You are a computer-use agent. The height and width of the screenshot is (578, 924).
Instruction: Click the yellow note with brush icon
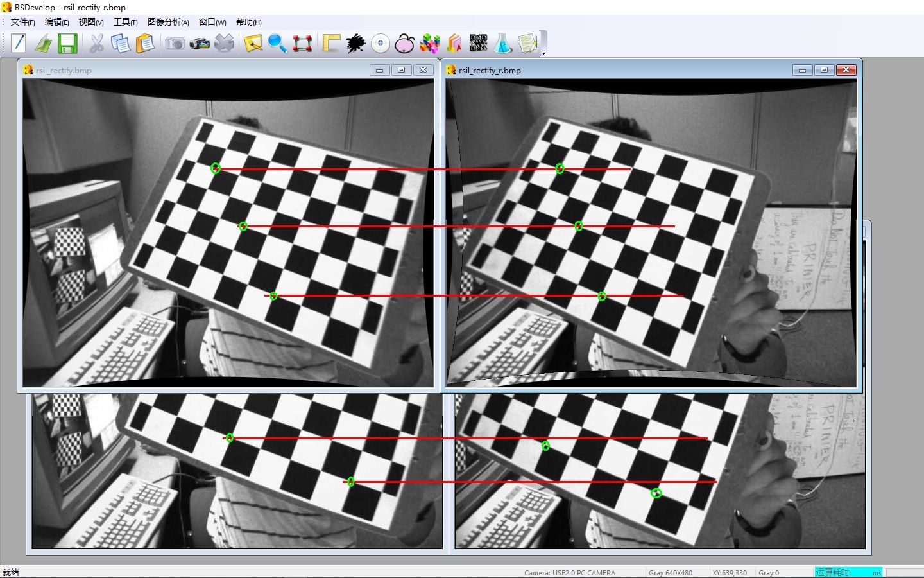253,43
